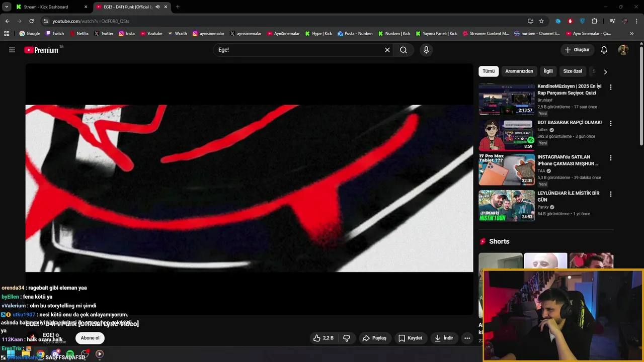Open the apps grid in bookmarks bar

tap(7, 34)
